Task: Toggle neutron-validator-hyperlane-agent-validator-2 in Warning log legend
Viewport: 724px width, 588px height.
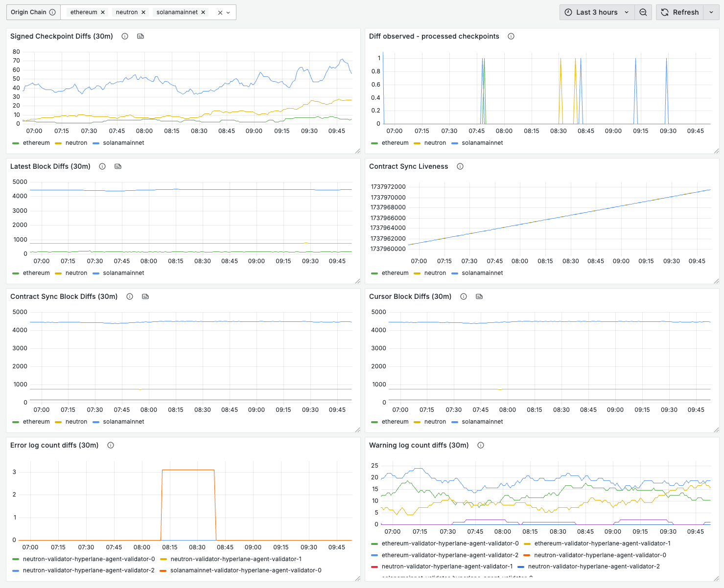Action: (x=594, y=566)
